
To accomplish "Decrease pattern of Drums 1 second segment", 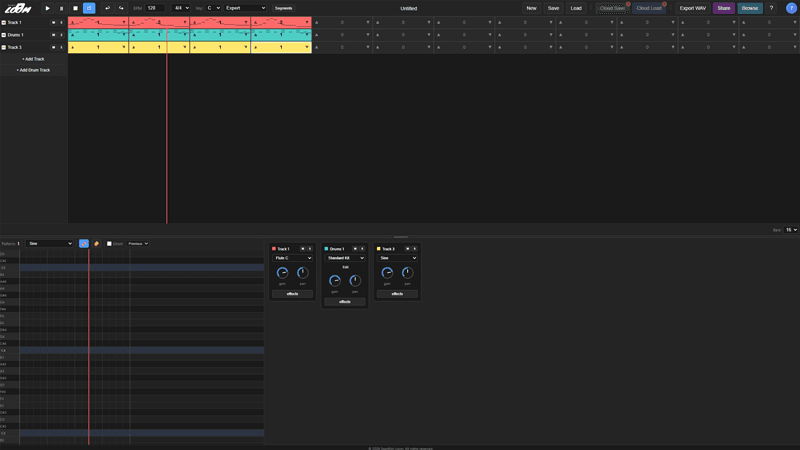I will pos(185,35).
